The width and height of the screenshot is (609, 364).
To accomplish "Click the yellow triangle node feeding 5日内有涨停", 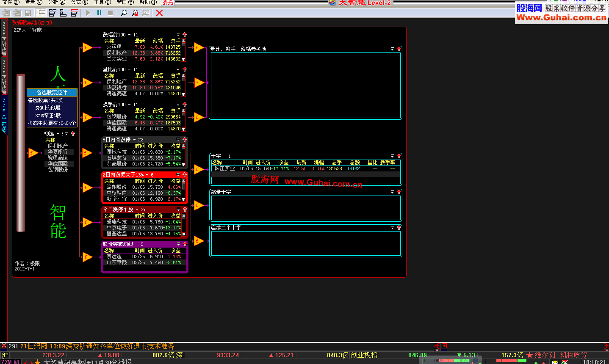I will click(87, 152).
